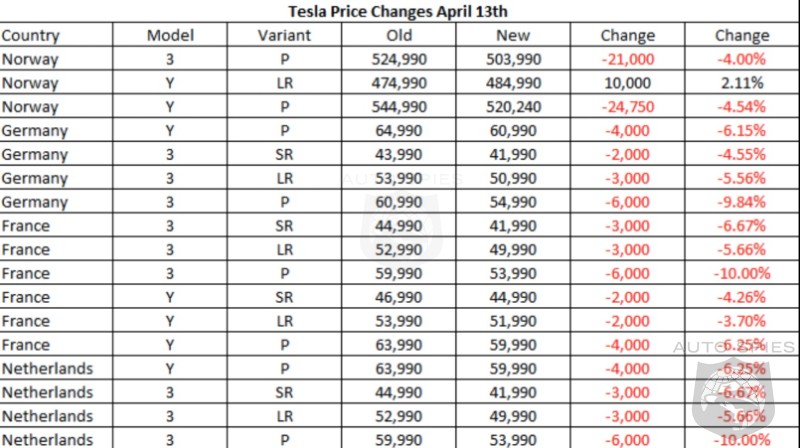The width and height of the screenshot is (800, 448).
Task: Click the 524,990 old price cell
Action: click(399, 59)
